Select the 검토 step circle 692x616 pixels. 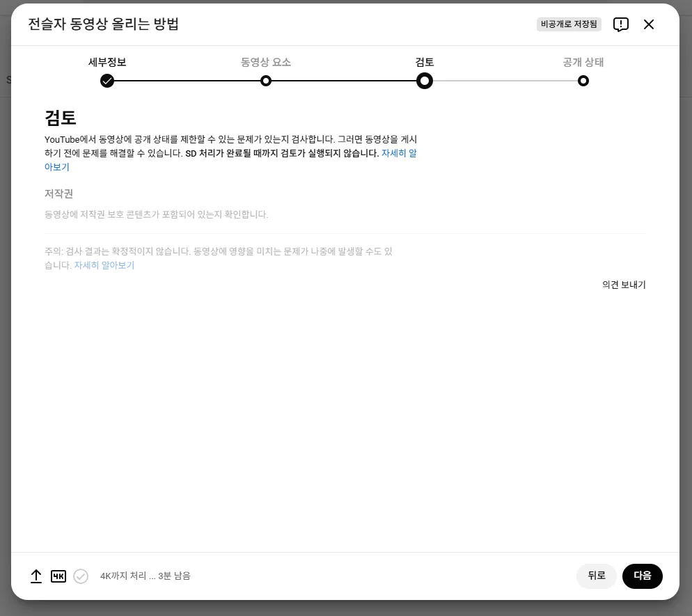point(425,81)
